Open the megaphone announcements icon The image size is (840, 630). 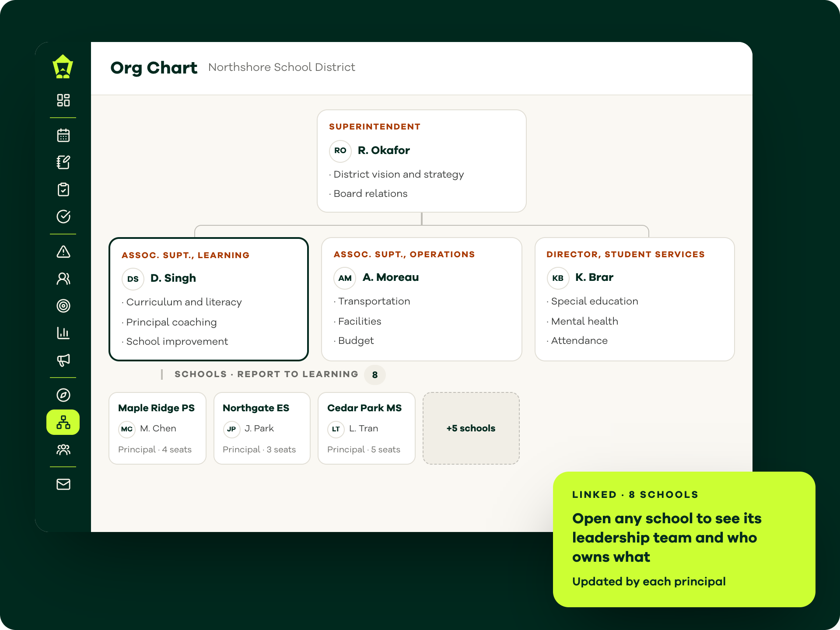(63, 360)
